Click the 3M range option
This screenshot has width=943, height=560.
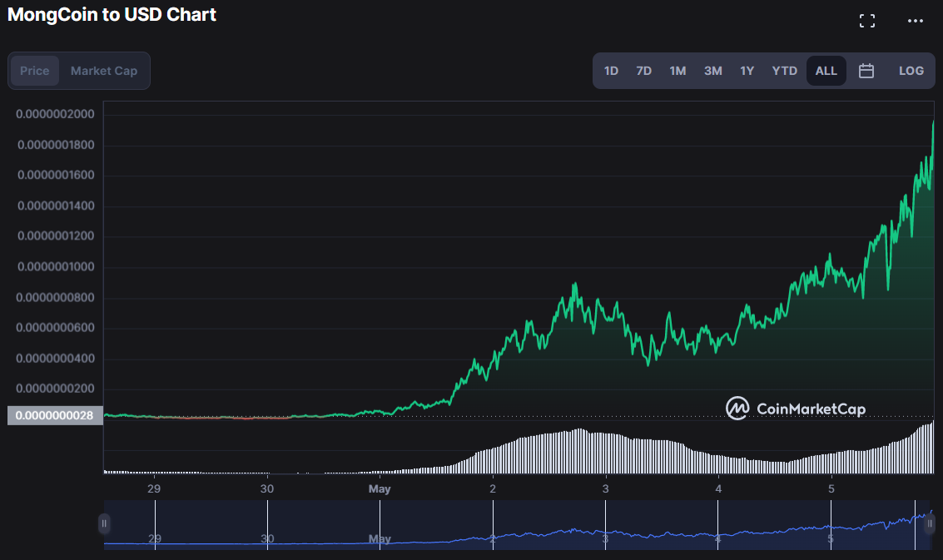(712, 71)
